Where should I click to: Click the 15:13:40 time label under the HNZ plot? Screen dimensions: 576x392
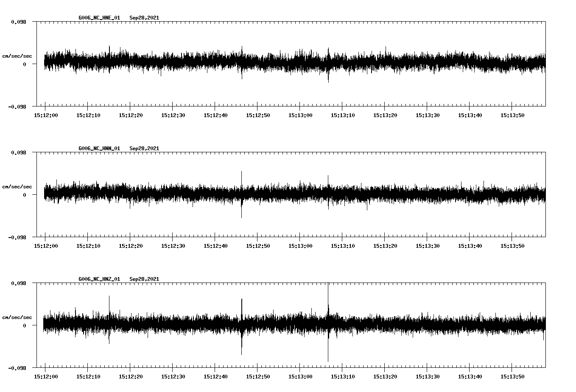tap(470, 376)
